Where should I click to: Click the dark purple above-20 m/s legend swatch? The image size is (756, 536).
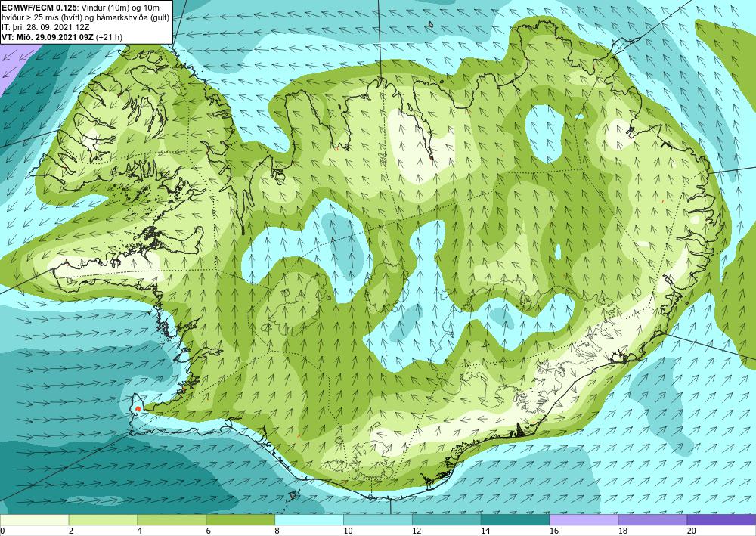click(721, 519)
